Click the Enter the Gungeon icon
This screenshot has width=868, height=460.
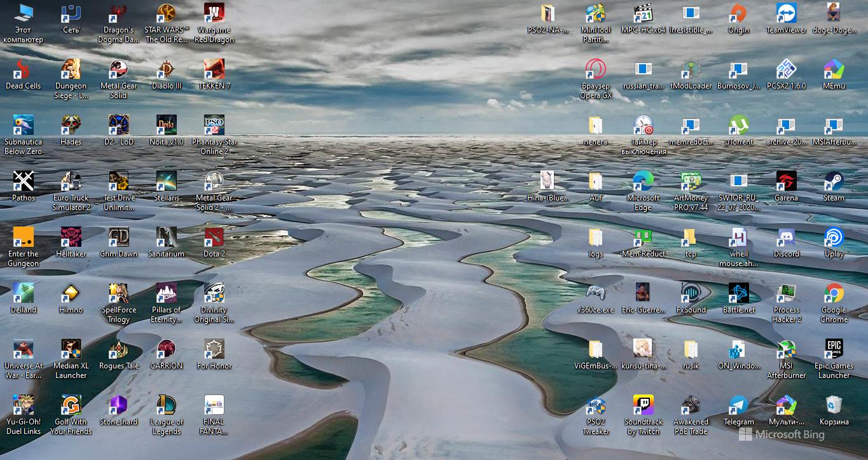coord(24,247)
